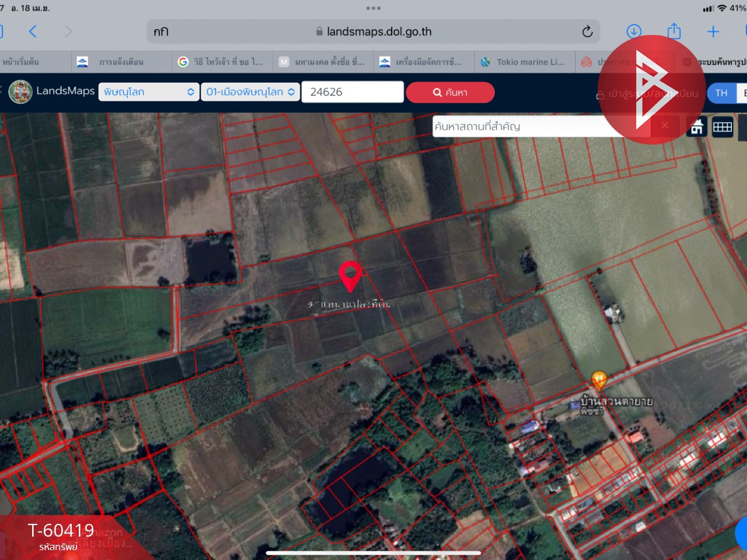This screenshot has height=560, width=747.
Task: Click the lock icon in the address bar
Action: point(319,32)
